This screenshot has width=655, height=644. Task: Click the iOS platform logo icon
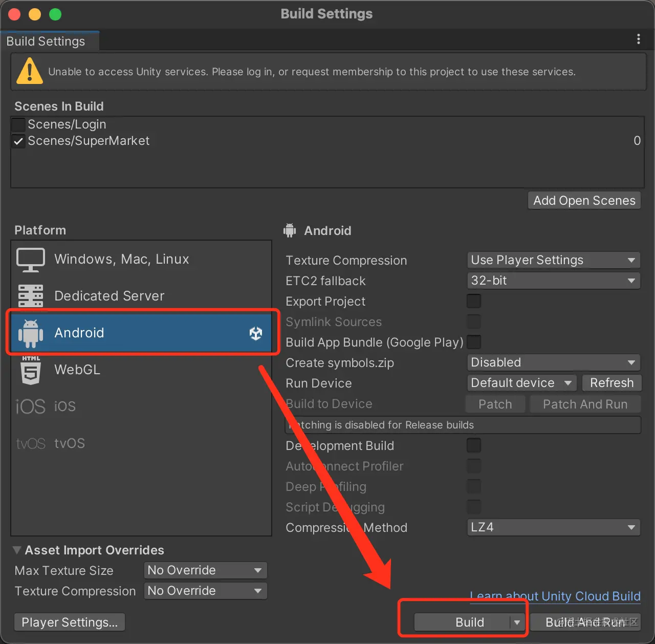click(x=31, y=406)
